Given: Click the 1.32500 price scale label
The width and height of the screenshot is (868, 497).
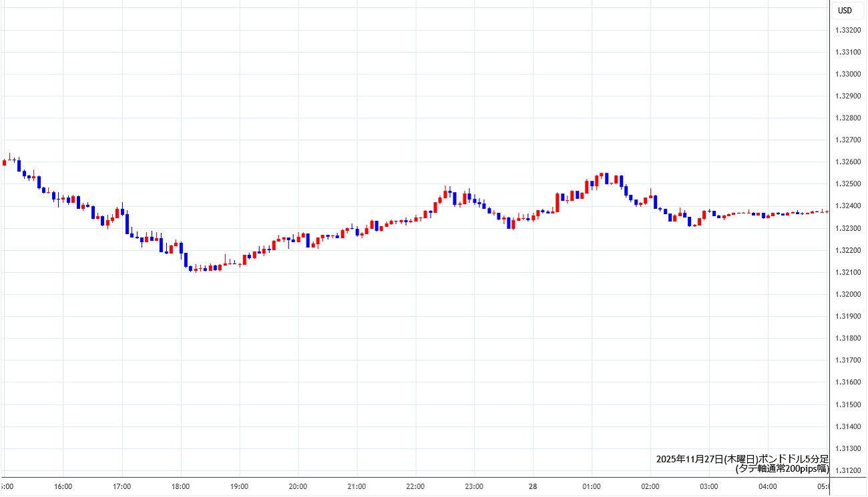Looking at the screenshot, I should [x=848, y=184].
